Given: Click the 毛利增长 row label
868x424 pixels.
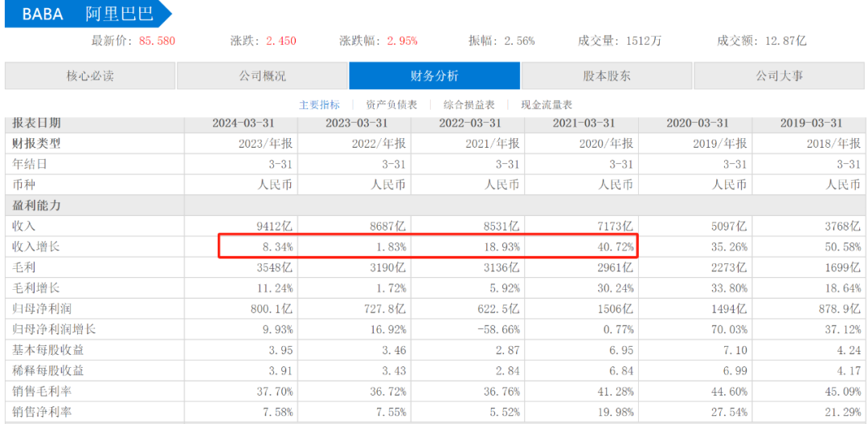Looking at the screenshot, I should (36, 288).
